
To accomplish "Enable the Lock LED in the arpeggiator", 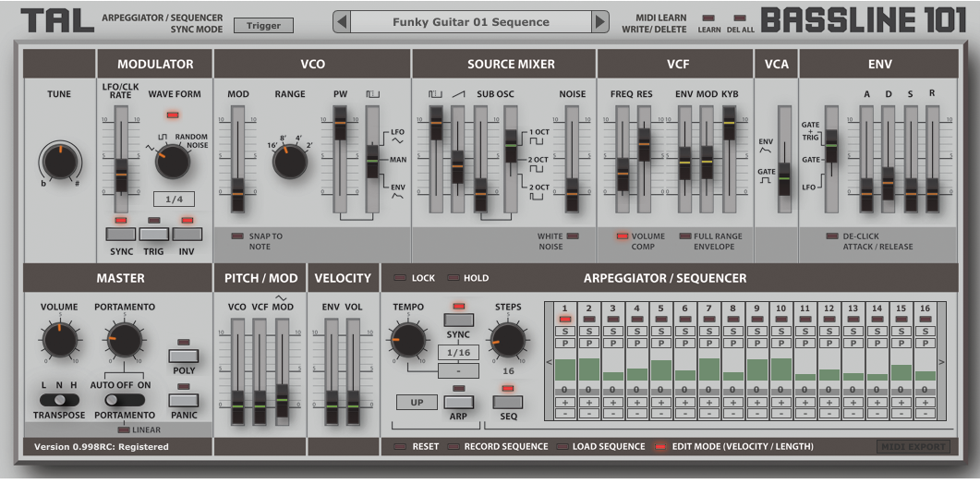I will pos(399,278).
